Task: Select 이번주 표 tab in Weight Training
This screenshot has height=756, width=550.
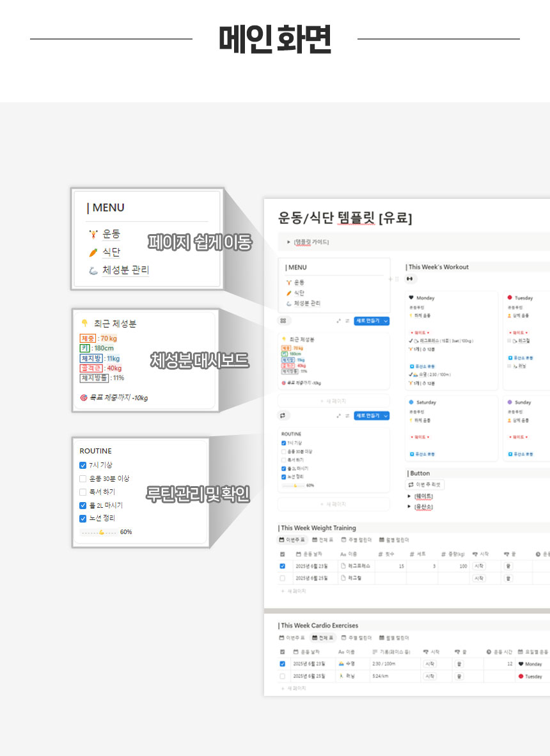Action: (292, 540)
